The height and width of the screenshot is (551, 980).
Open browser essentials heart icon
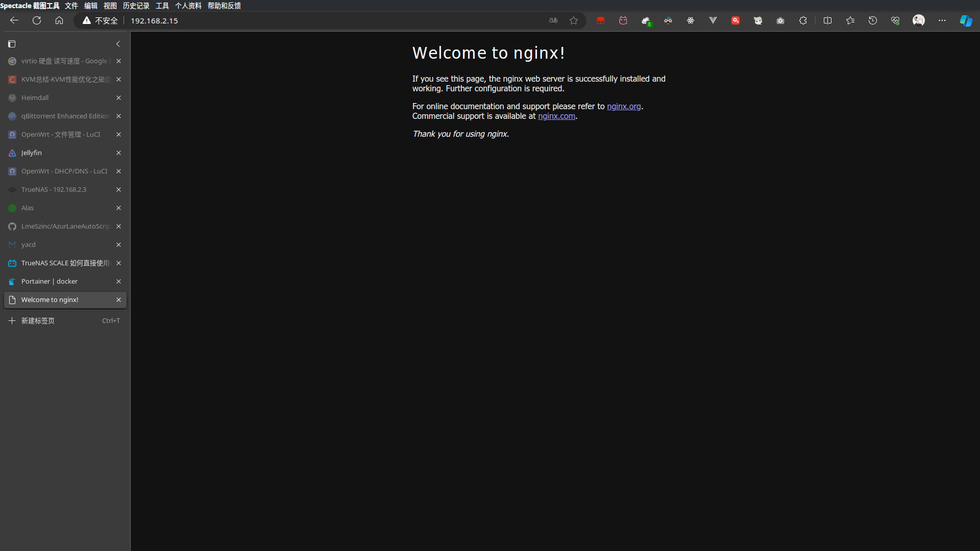tap(895, 20)
